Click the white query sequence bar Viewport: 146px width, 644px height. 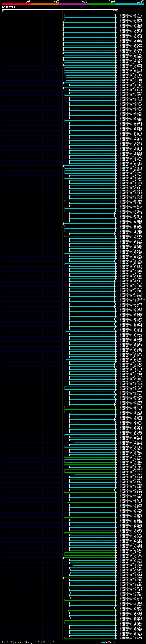(60, 10)
